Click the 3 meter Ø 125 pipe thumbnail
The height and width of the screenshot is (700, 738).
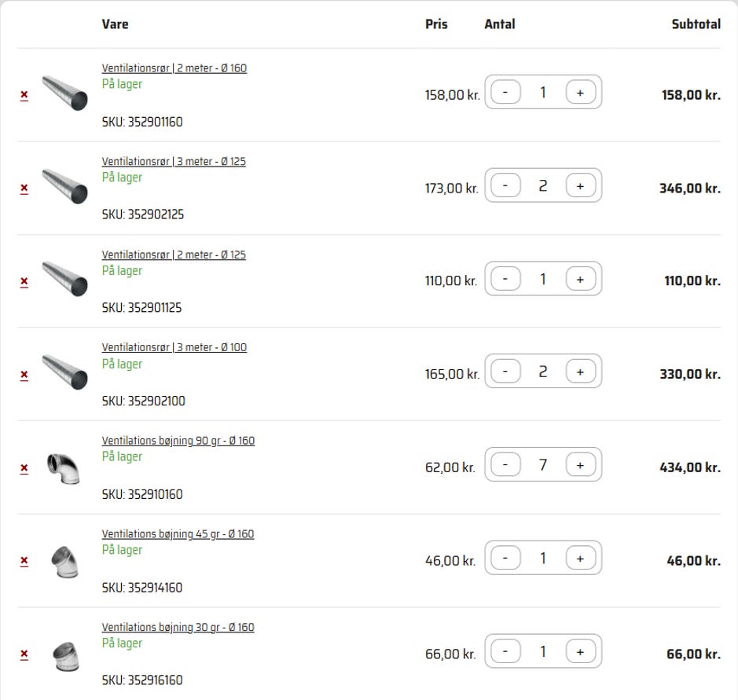point(64,186)
